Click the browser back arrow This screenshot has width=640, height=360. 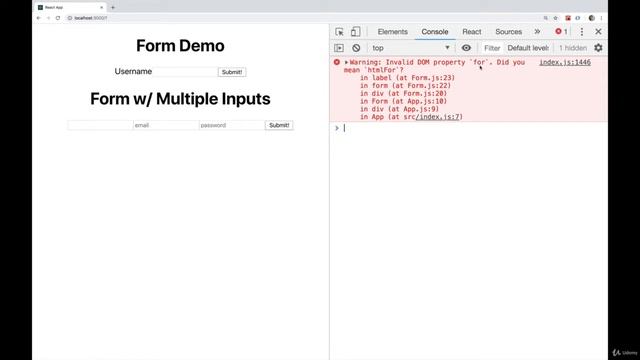(38, 18)
